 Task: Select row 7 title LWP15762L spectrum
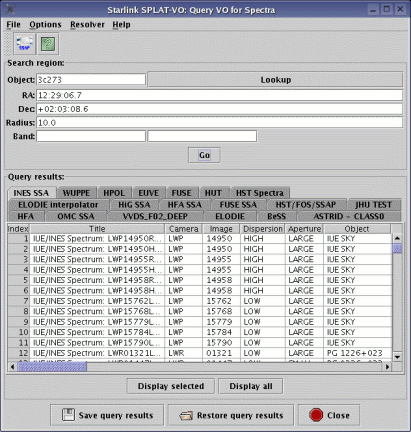[x=97, y=301]
